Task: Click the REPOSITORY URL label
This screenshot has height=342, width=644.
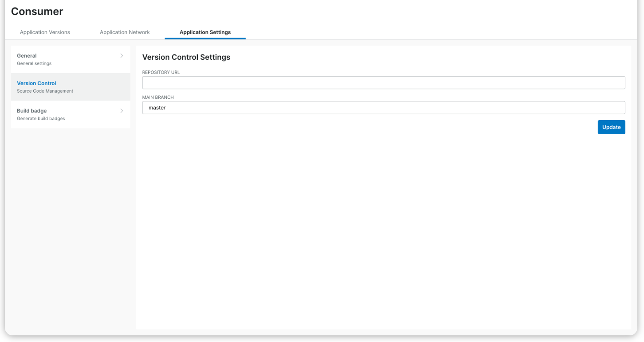Action: pos(161,72)
